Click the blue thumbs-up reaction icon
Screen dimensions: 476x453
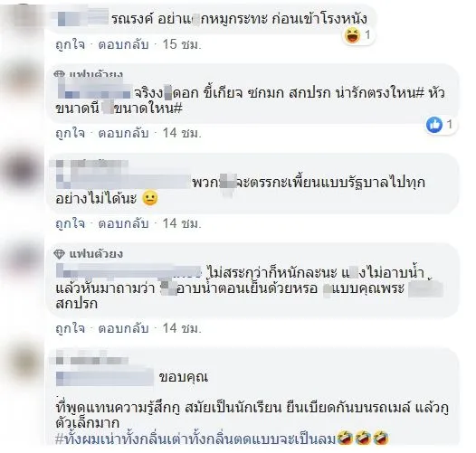[x=434, y=125]
